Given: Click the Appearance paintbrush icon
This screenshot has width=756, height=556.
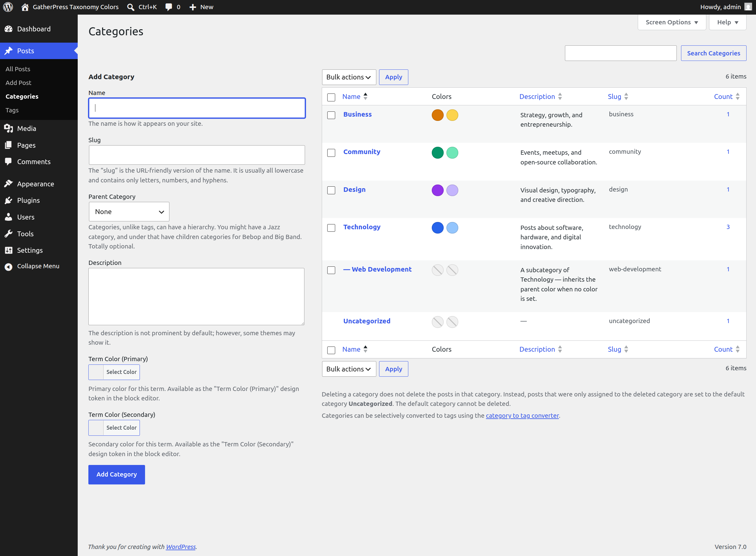Looking at the screenshot, I should (x=9, y=184).
